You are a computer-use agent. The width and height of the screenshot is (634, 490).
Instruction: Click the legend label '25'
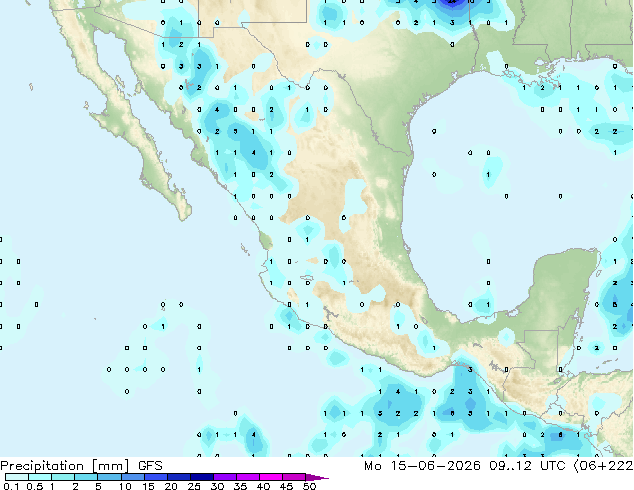pyautogui.click(x=194, y=486)
